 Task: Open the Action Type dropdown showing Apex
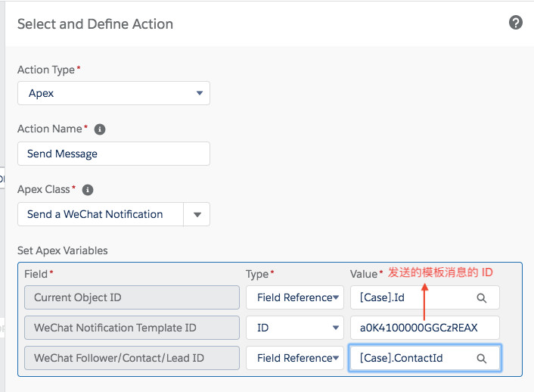point(113,93)
